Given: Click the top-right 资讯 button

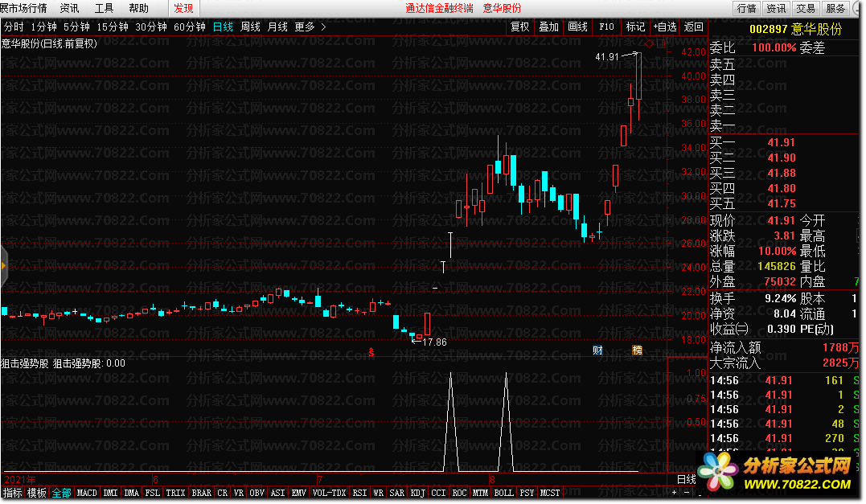Looking at the screenshot, I should (776, 8).
